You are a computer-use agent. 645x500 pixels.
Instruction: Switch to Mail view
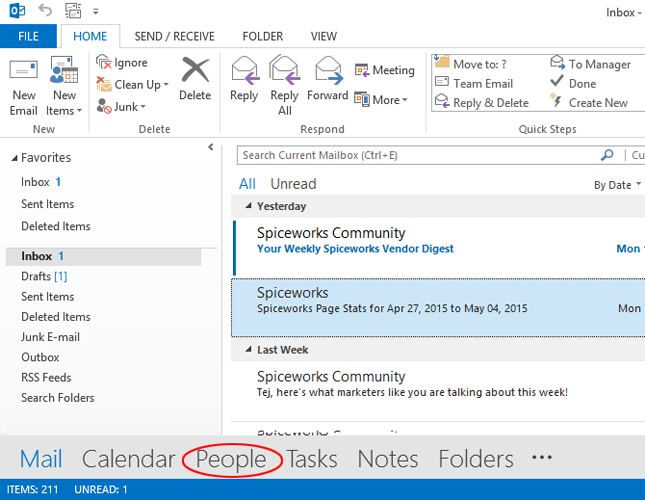point(41,459)
